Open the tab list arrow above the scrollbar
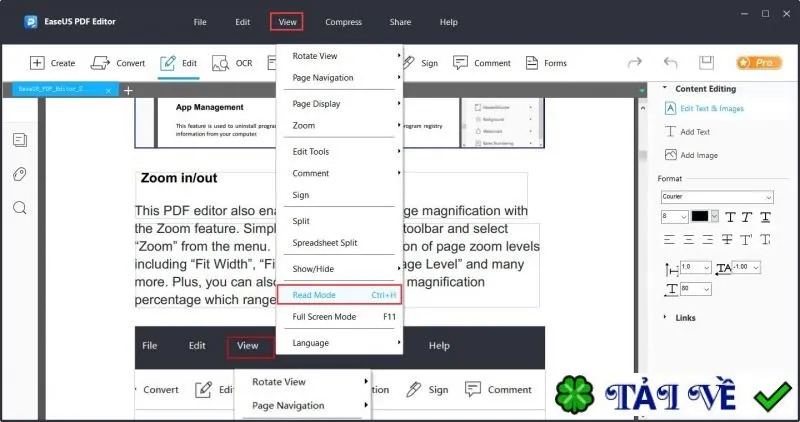 click(x=642, y=91)
